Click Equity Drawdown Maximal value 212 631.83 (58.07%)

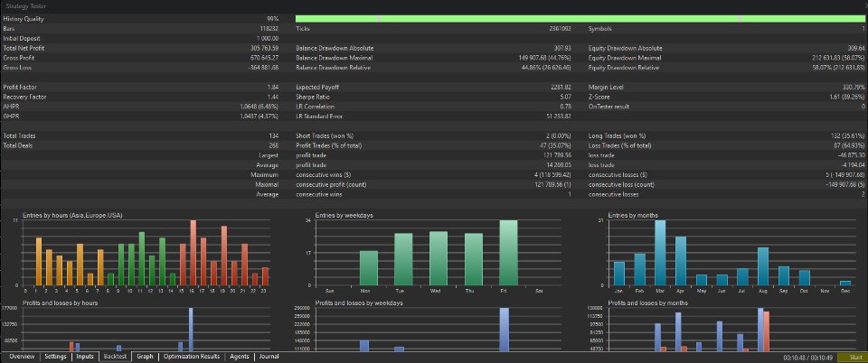(x=839, y=58)
